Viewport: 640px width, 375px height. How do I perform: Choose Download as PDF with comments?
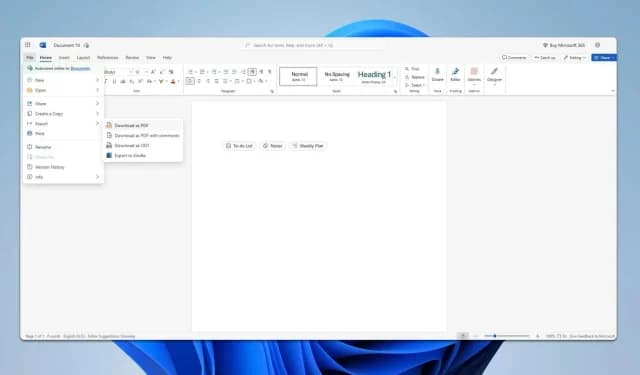143,135
